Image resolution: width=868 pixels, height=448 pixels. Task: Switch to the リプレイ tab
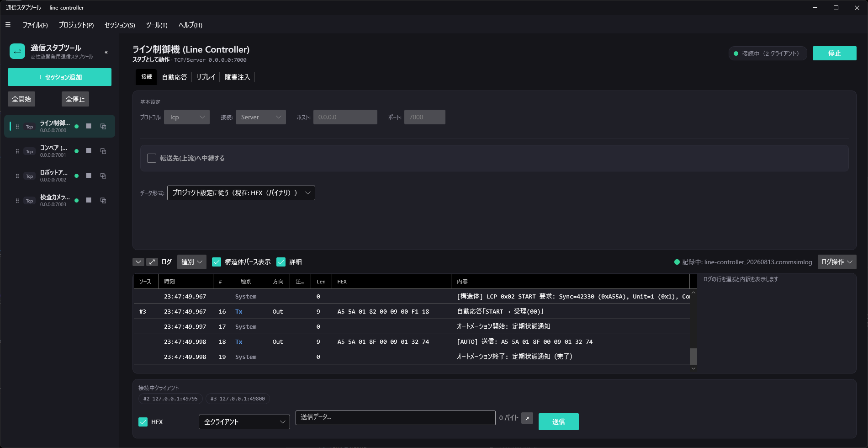(x=206, y=77)
